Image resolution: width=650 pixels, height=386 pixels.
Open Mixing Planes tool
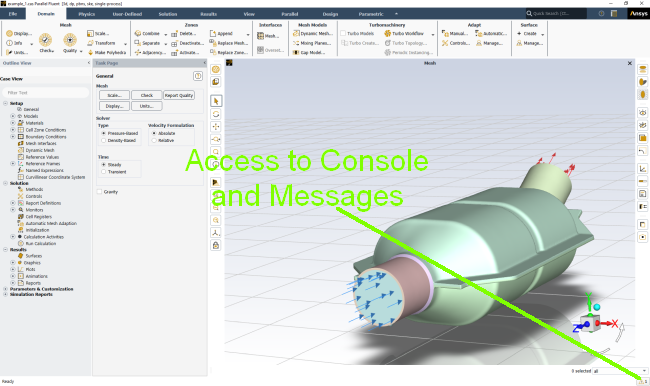click(x=312, y=43)
